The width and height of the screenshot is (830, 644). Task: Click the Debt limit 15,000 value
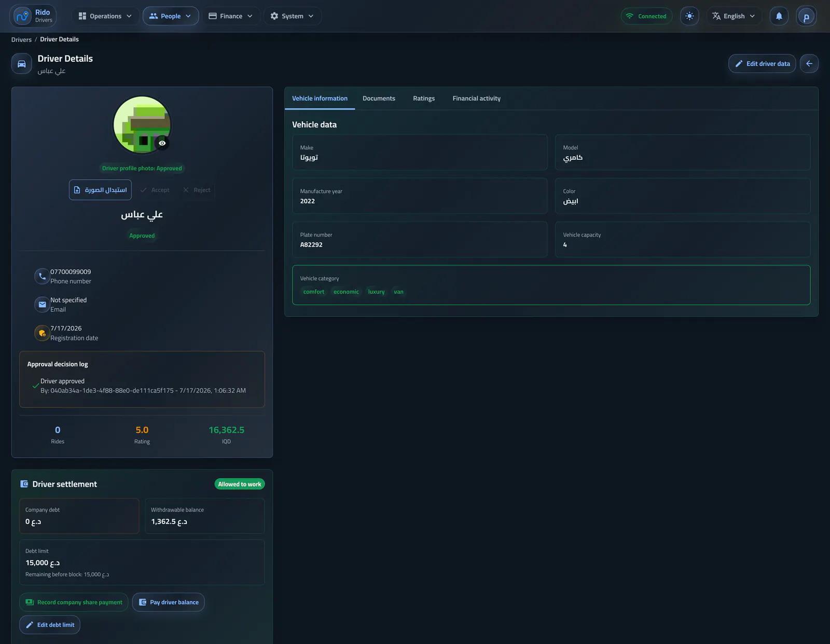(x=43, y=563)
